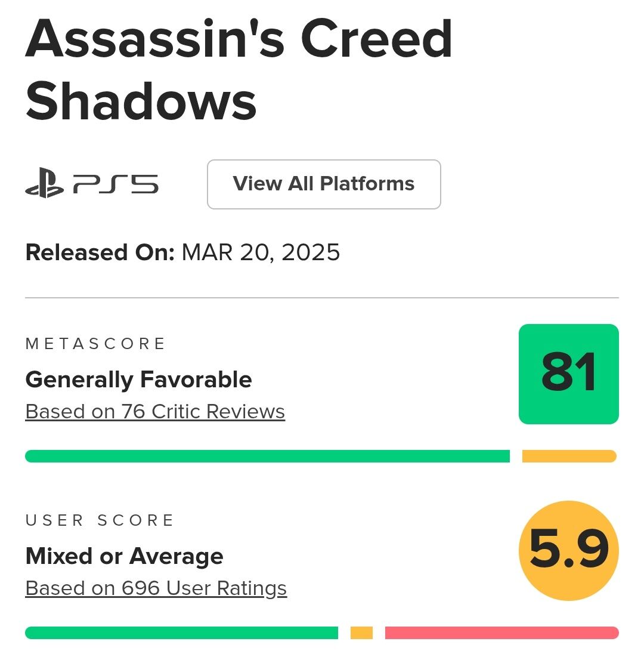Click the Released On label
The image size is (644, 660).
tap(100, 252)
